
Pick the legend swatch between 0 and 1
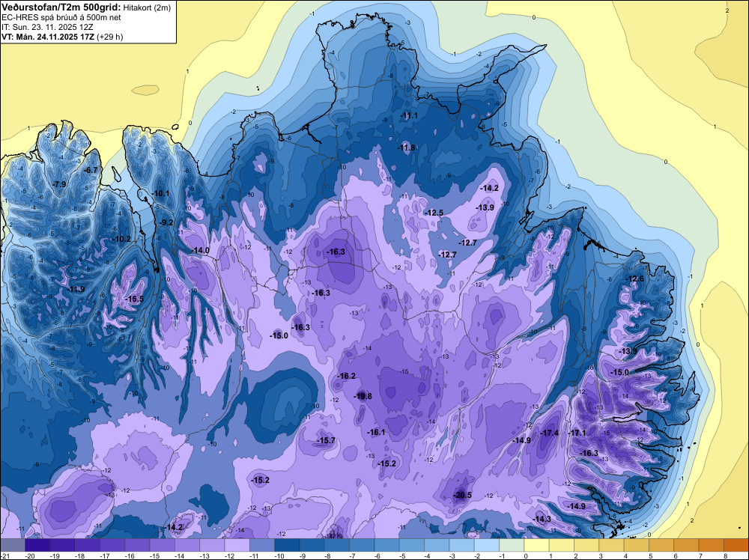(536, 545)
